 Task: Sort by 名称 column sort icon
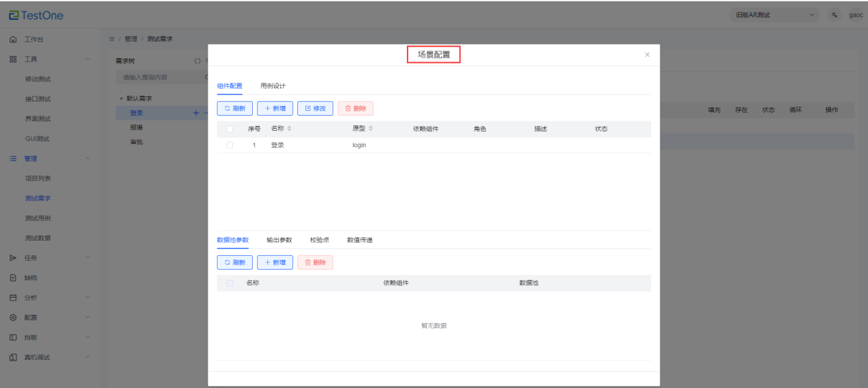click(x=289, y=129)
